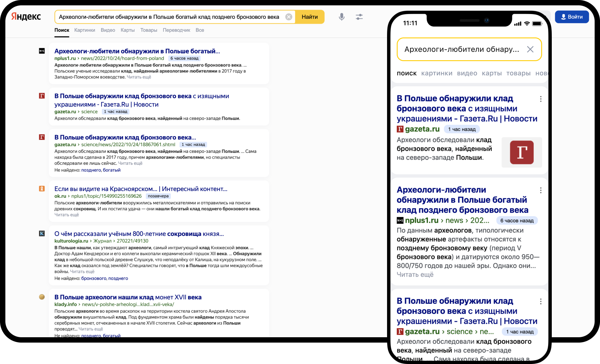The height and width of the screenshot is (364, 600).
Task: Click the Яндекс logo
Action: (26, 16)
